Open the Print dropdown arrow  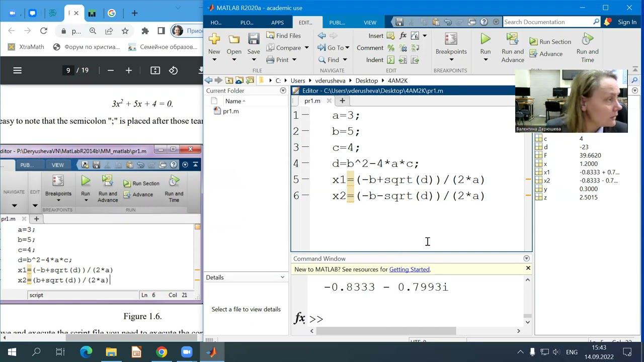coord(294,60)
